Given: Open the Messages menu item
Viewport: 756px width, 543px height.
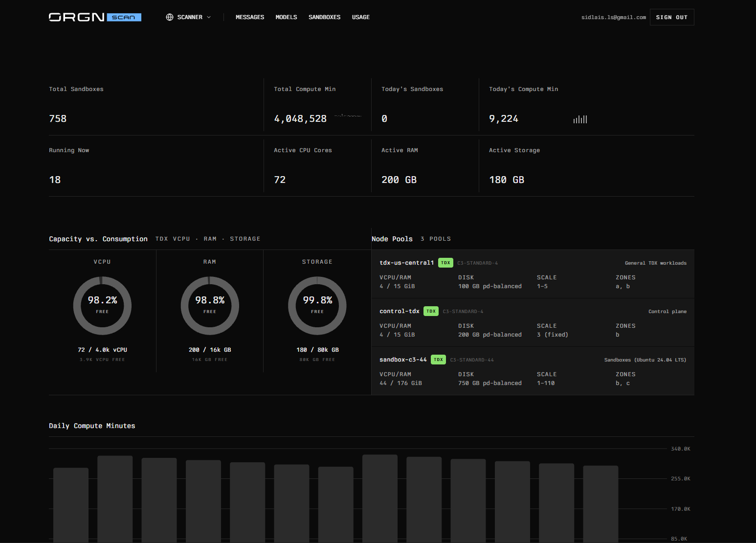Looking at the screenshot, I should click(x=250, y=17).
